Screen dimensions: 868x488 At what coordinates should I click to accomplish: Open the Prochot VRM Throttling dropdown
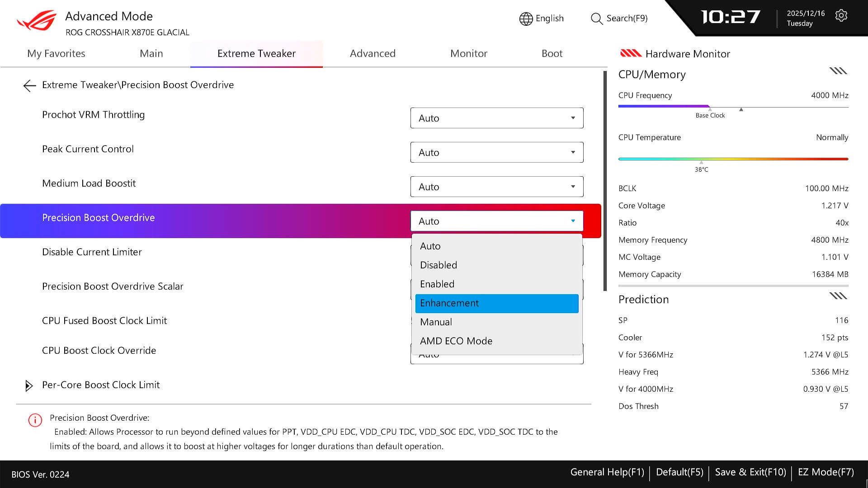coord(496,118)
